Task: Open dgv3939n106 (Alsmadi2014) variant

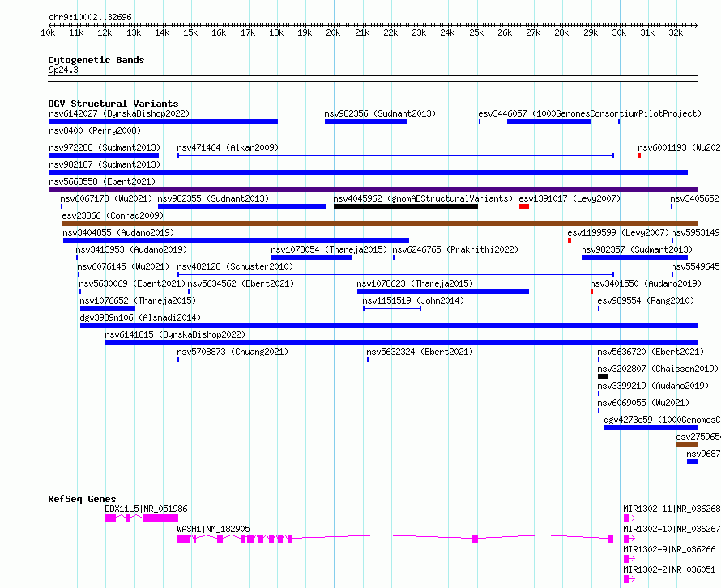Action: (389, 326)
